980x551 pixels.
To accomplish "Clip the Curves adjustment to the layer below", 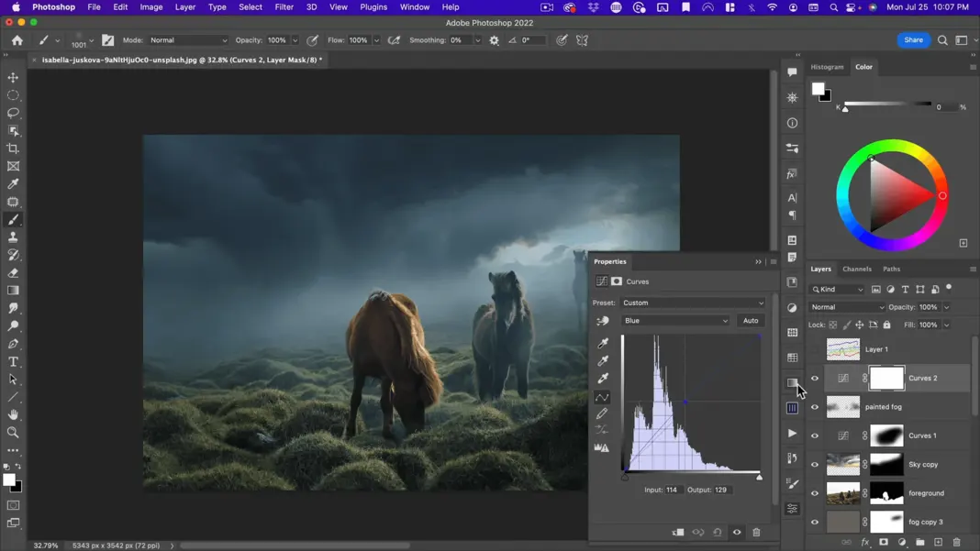I will click(x=678, y=533).
